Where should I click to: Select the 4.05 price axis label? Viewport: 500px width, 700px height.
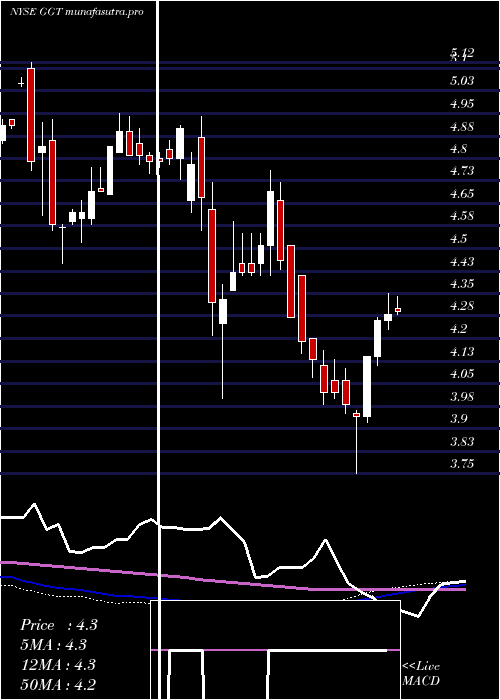point(462,374)
